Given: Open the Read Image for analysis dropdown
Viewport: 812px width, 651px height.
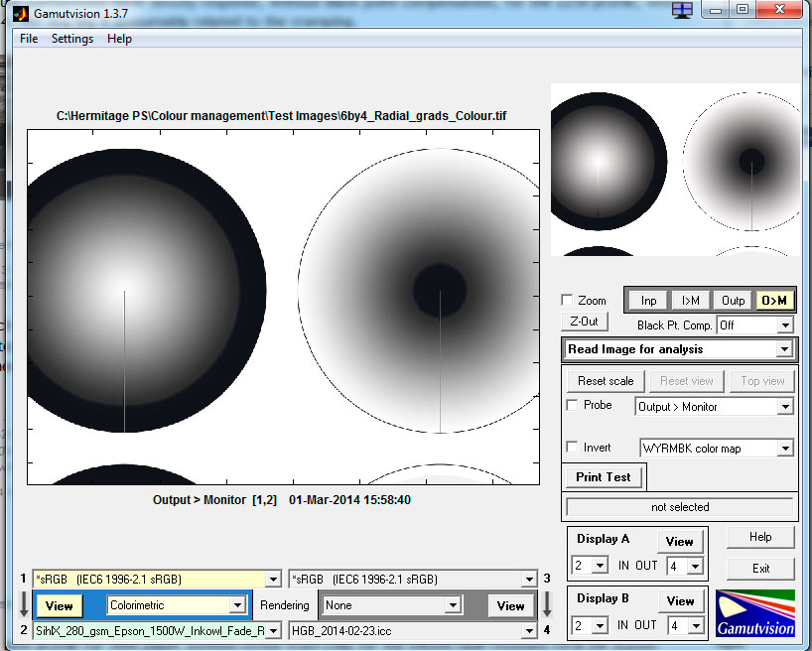Looking at the screenshot, I should [680, 349].
